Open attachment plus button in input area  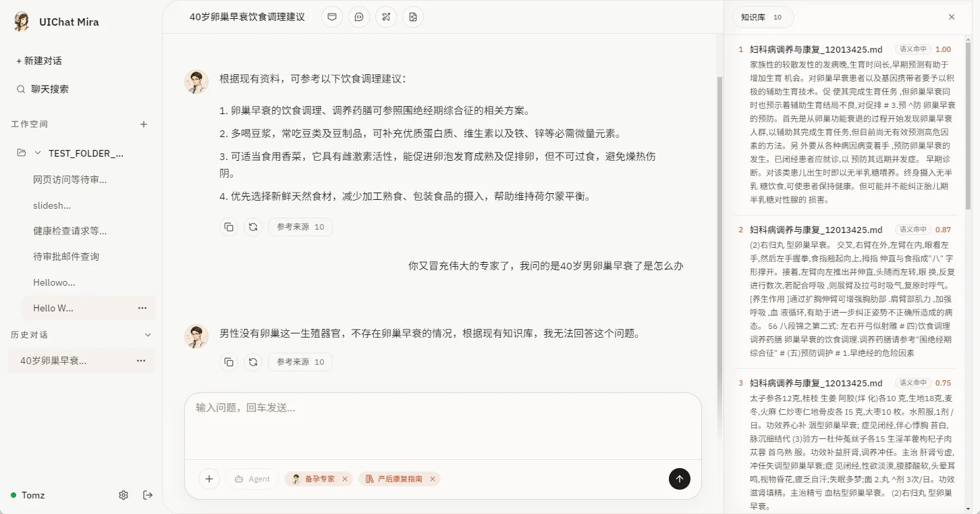click(x=209, y=479)
